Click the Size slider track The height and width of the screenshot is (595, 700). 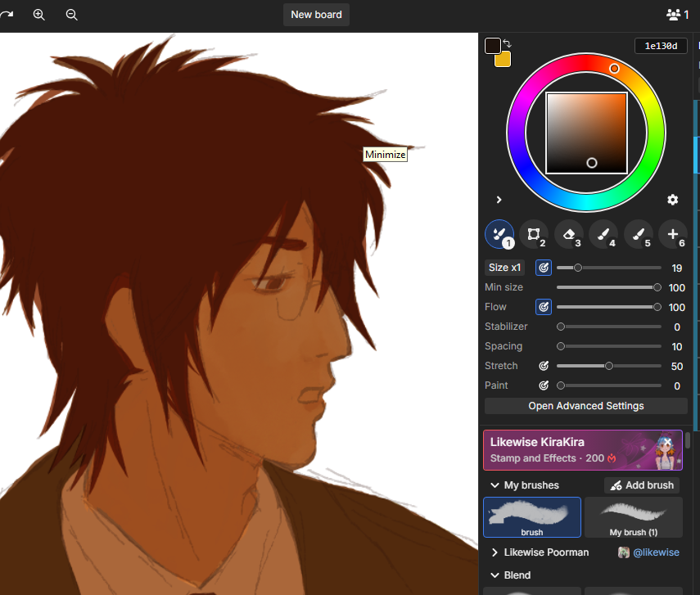click(609, 268)
